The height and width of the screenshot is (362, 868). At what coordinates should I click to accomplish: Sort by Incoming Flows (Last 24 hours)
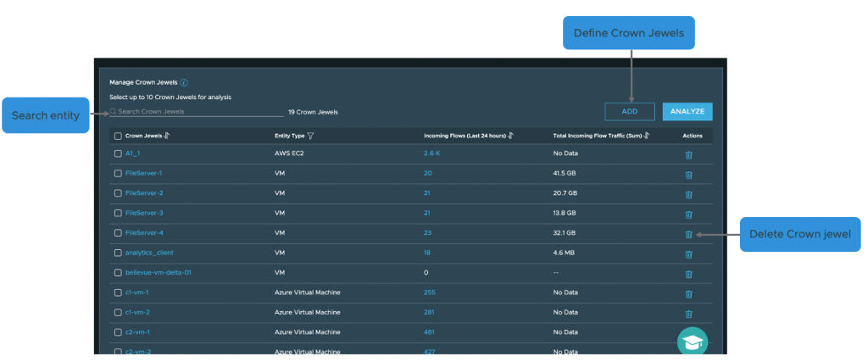[x=511, y=136]
